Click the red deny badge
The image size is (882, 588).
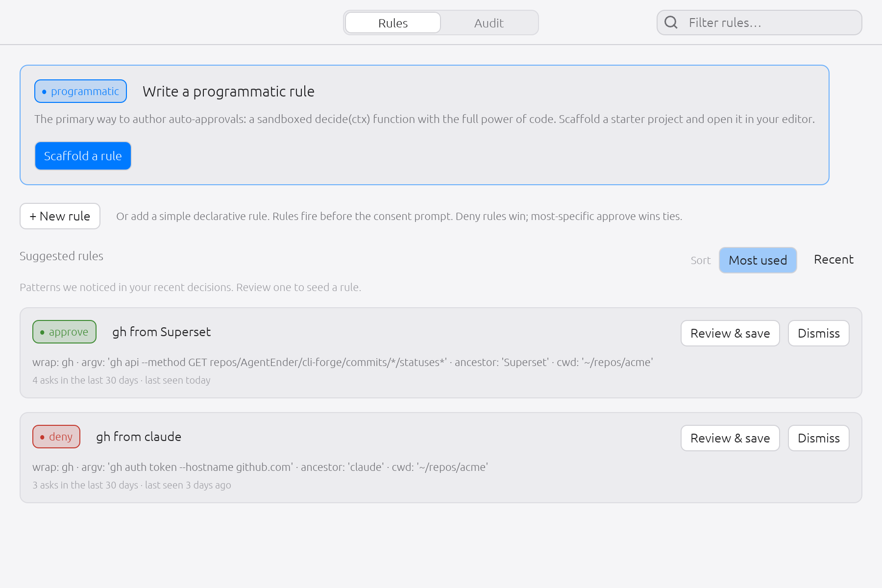click(56, 437)
